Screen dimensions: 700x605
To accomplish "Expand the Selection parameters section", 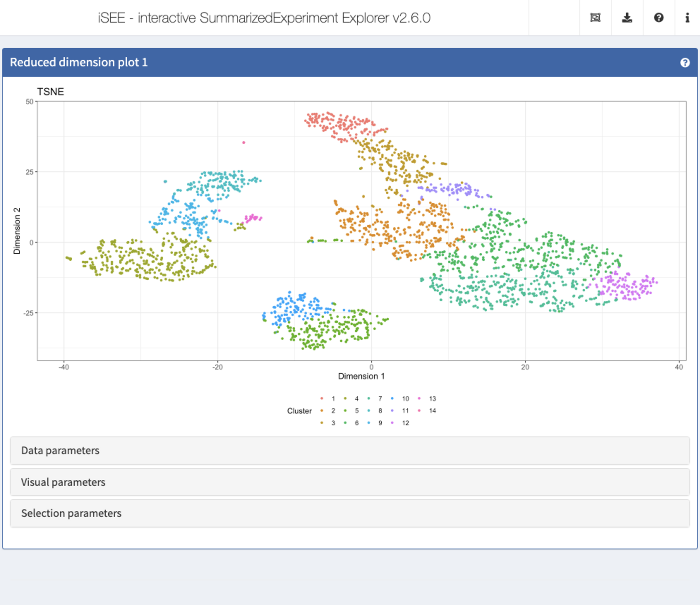I will pyautogui.click(x=350, y=513).
